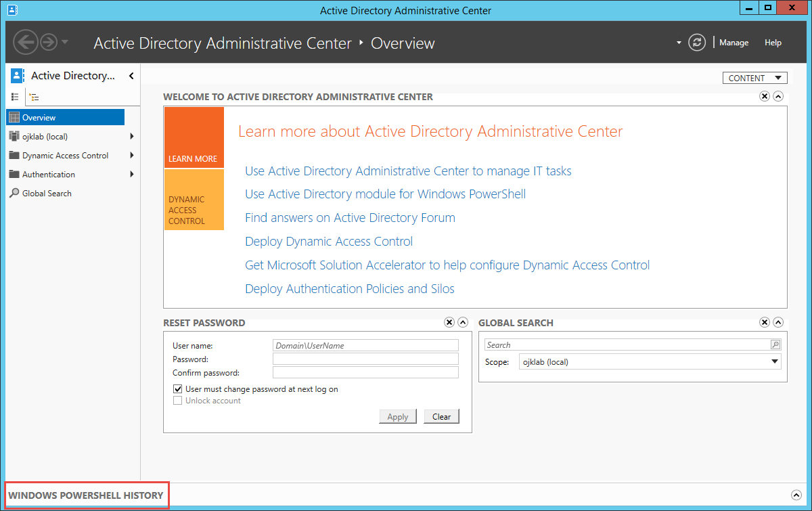This screenshot has height=511, width=812.
Task: Click search magnifier icon in Global Search box
Action: [775, 345]
